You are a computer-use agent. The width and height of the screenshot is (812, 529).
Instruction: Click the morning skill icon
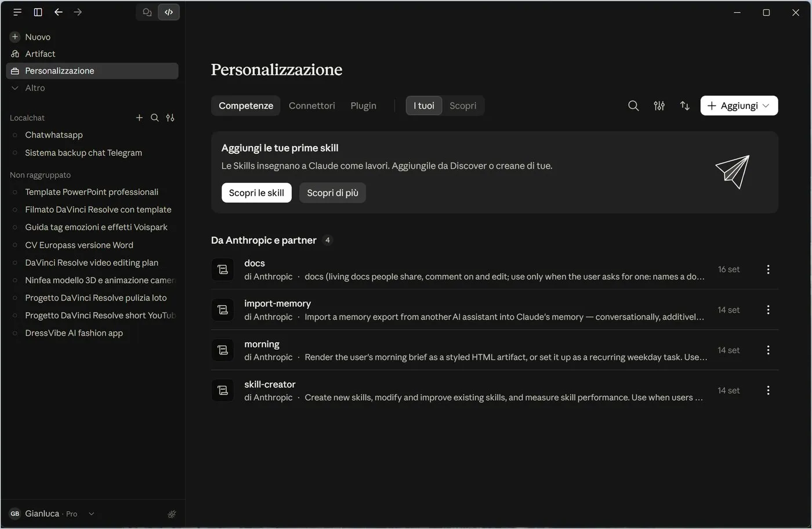pos(223,350)
